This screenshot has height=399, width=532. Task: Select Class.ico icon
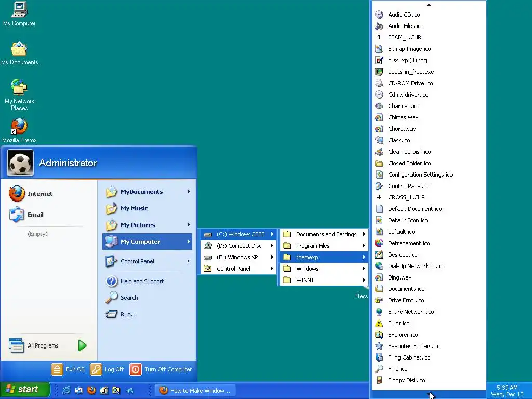379,140
